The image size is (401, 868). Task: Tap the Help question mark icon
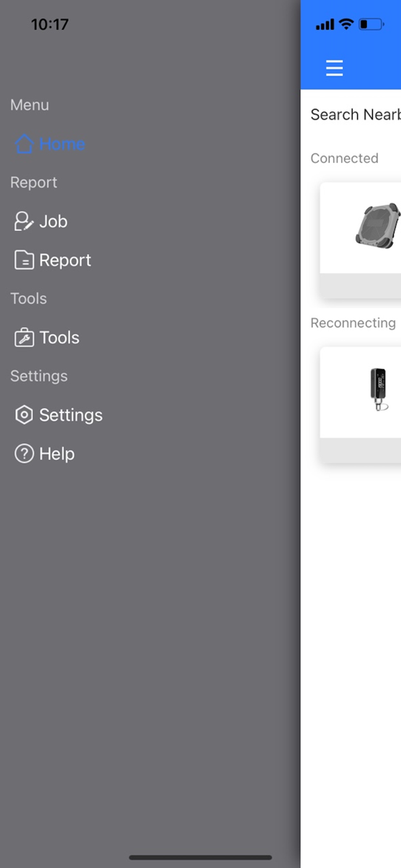[23, 454]
